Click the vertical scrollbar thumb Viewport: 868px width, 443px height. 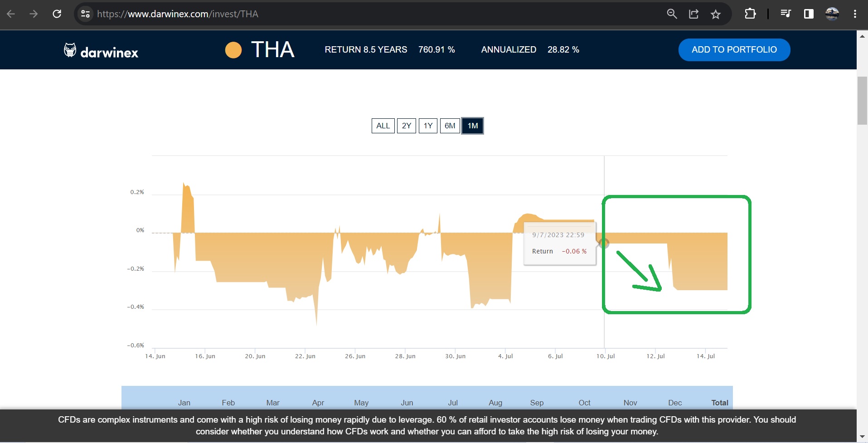[x=862, y=101]
